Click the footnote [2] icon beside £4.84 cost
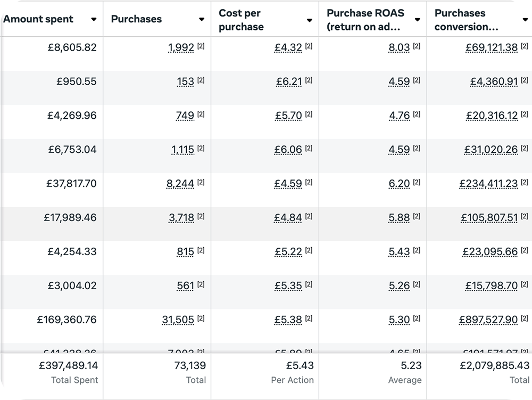Viewport: 532px width, 400px height. click(309, 216)
